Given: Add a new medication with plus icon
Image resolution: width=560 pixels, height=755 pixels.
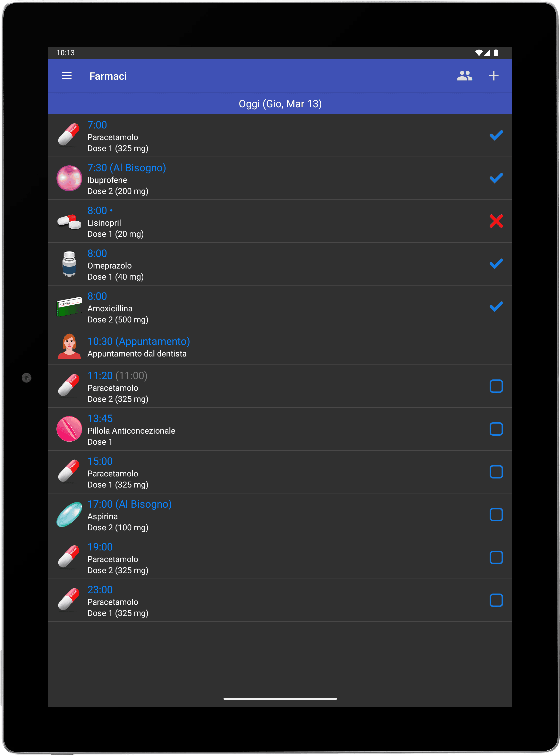Looking at the screenshot, I should click(493, 76).
